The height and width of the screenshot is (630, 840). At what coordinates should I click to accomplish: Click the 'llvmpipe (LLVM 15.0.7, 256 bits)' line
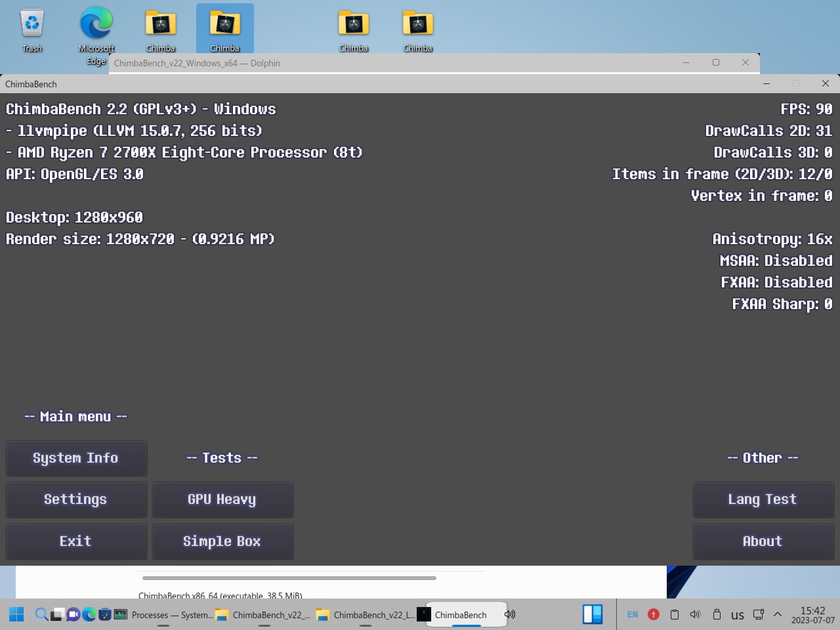[134, 131]
